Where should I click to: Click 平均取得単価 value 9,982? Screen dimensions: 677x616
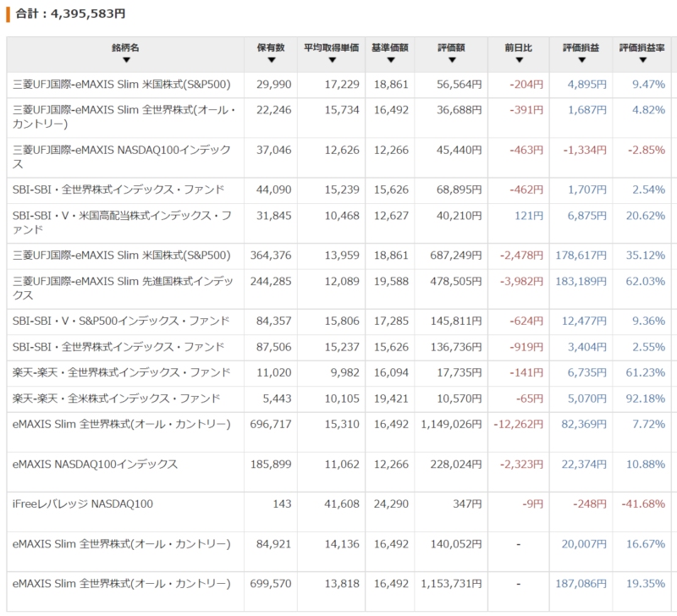click(345, 372)
